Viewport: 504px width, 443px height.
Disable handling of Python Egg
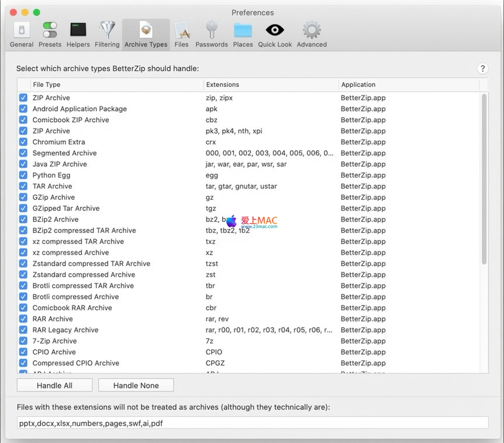24,175
